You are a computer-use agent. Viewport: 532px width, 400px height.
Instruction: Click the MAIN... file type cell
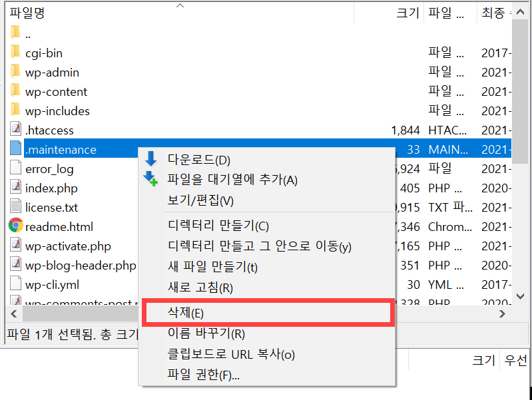click(x=448, y=150)
